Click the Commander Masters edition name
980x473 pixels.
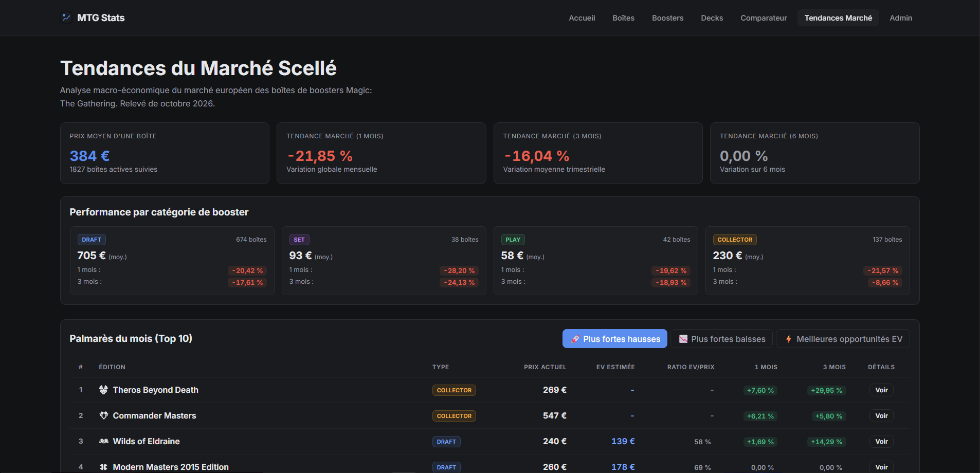[154, 415]
